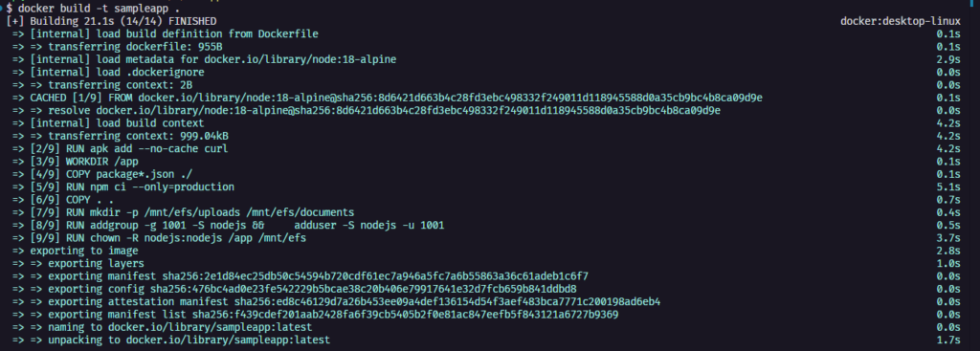This screenshot has width=980, height=351.
Task: Click the load metadata for node:18-alpine line
Action: coord(205,59)
